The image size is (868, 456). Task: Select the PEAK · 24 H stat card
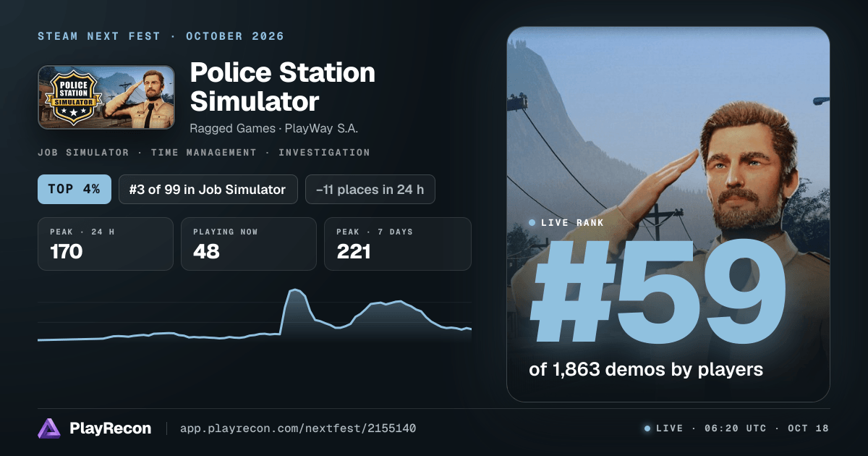point(106,244)
